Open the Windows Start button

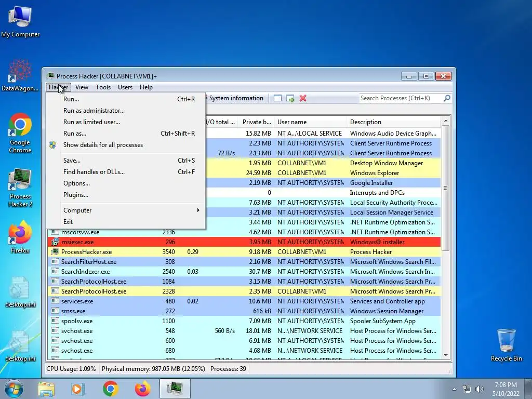click(14, 389)
